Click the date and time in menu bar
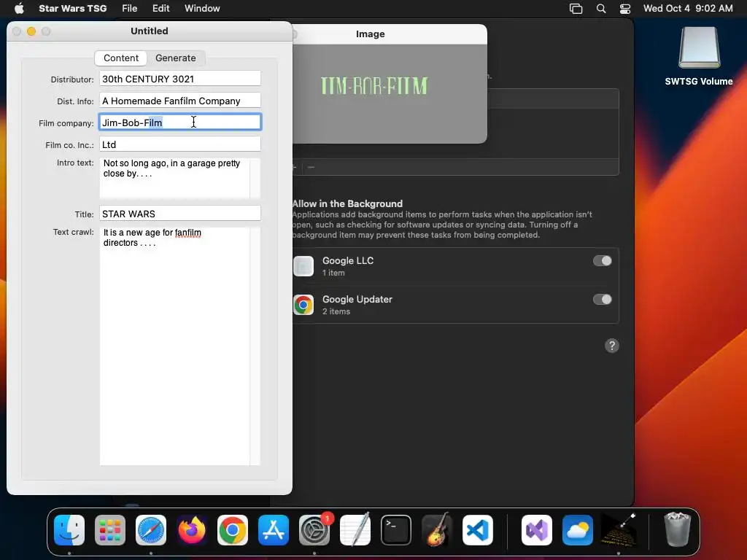Viewport: 747px width, 560px height. [x=688, y=9]
